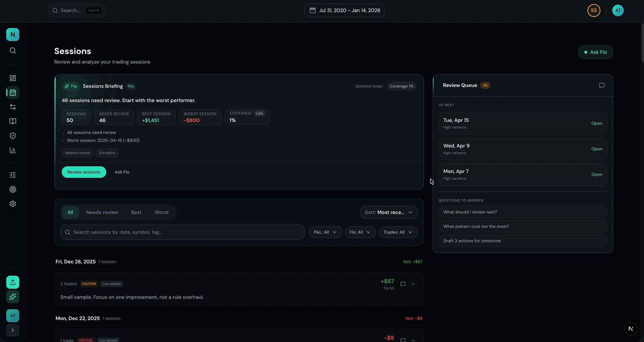Click the search sessions input field
The height and width of the screenshot is (342, 644).
point(182,232)
